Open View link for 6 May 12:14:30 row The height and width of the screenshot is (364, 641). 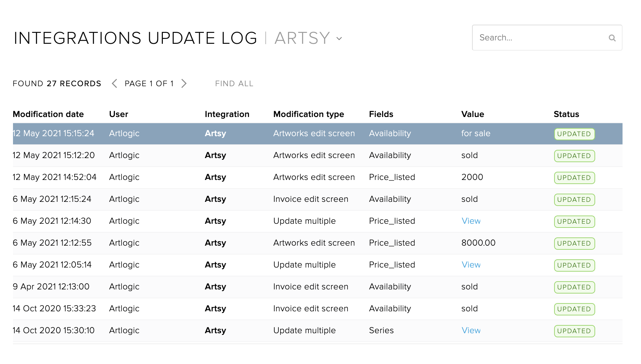[471, 221]
